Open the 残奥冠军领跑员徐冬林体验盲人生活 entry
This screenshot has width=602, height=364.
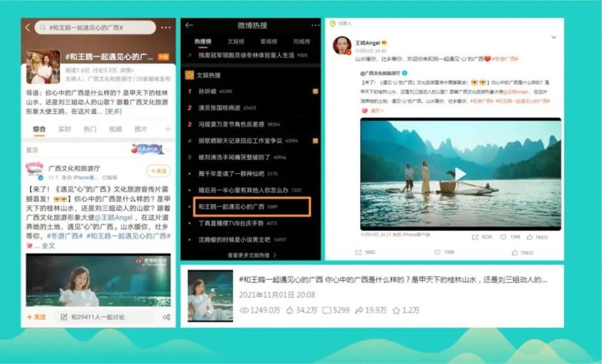[x=246, y=55]
